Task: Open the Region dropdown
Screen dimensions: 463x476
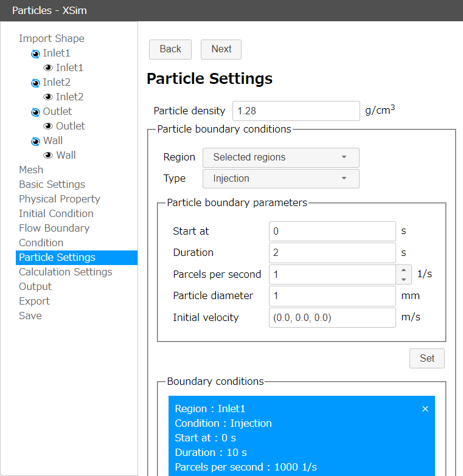Action: click(281, 157)
